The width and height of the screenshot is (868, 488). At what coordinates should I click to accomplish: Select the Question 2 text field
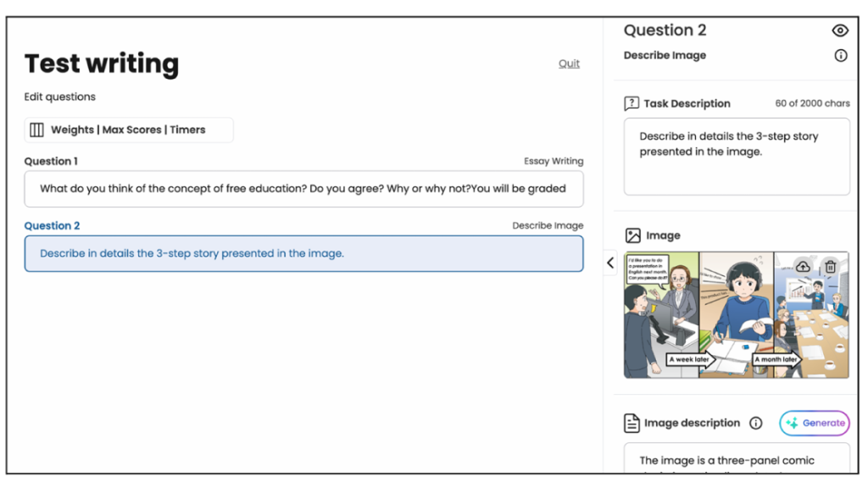303,253
